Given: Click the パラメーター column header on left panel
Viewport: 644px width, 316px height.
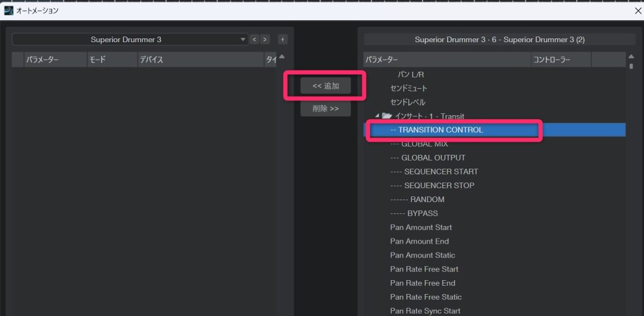Looking at the screenshot, I should coord(42,60).
